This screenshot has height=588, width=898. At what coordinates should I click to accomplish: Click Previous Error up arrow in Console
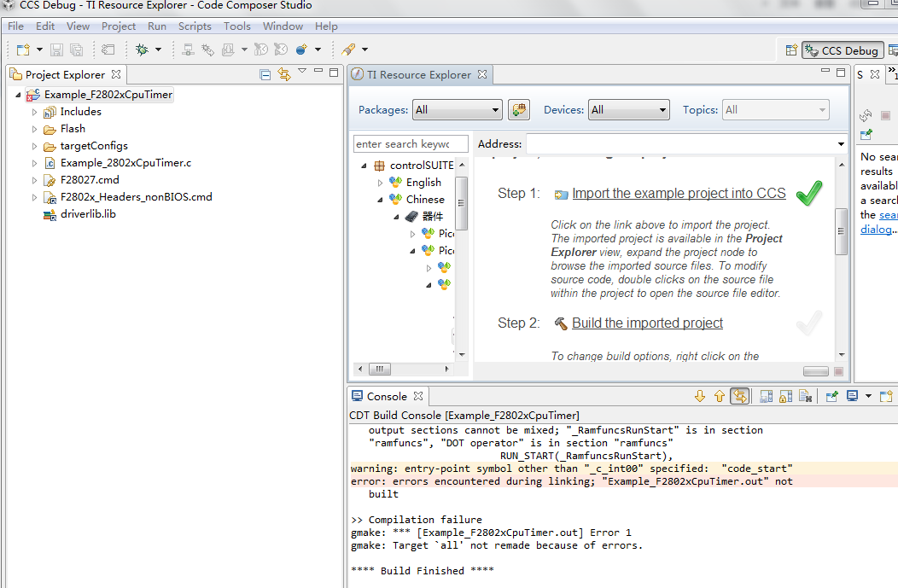point(719,396)
